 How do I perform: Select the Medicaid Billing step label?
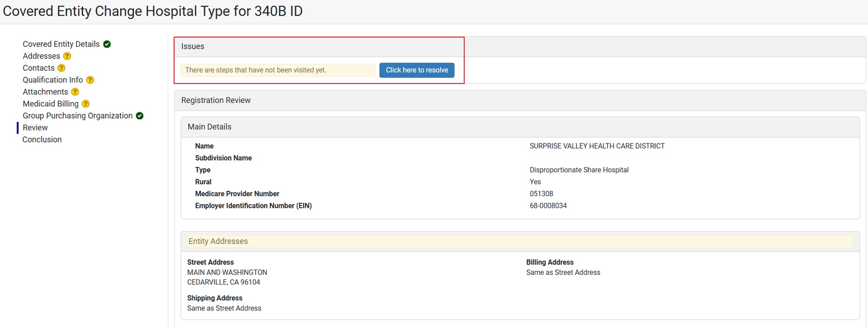(50, 104)
